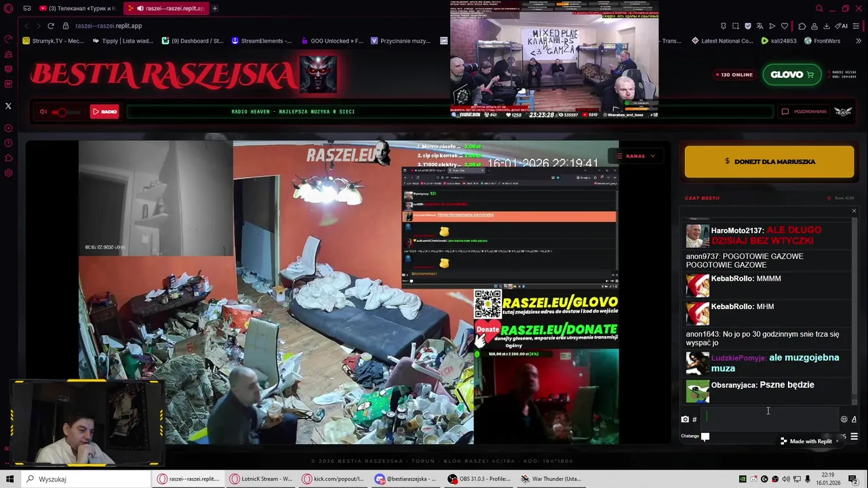Click HaroMoto2137 avatar in chat
The height and width of the screenshot is (488, 868).
(x=697, y=236)
